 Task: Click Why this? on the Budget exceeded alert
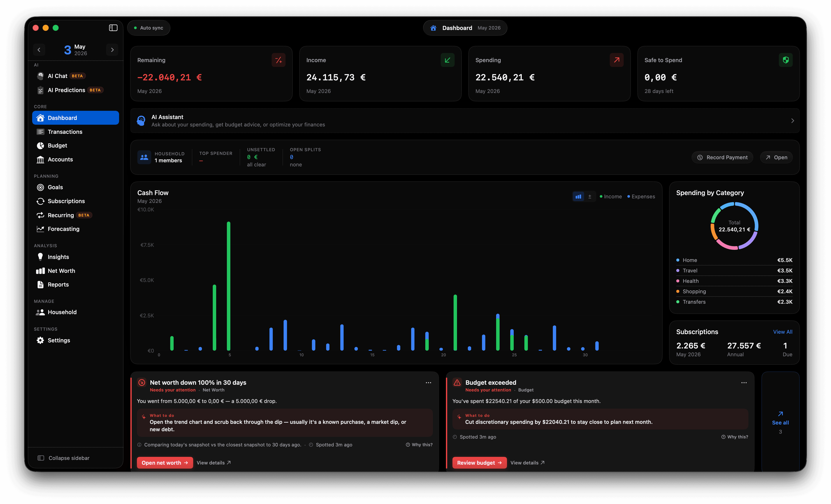coord(735,437)
